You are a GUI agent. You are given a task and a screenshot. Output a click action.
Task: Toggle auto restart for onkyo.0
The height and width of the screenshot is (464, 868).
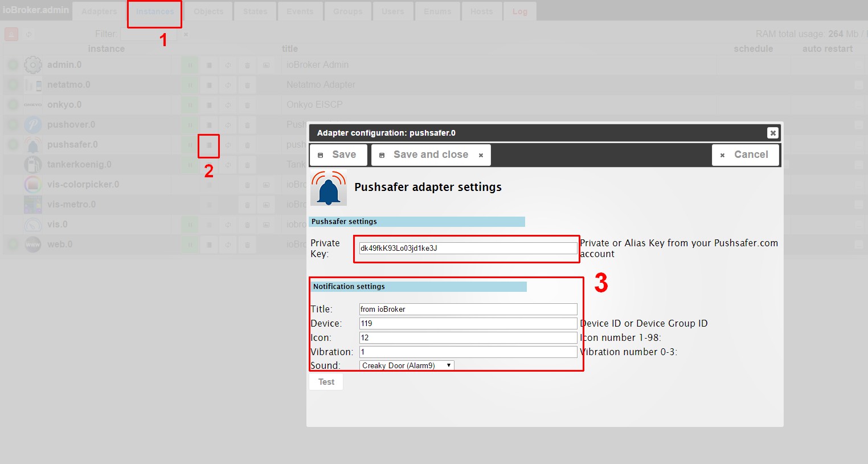pos(858,105)
